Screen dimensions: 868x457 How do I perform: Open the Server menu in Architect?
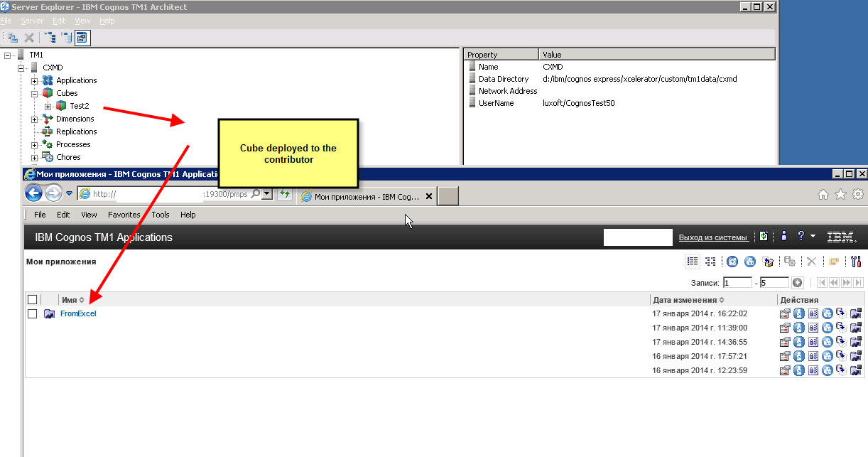click(x=31, y=21)
